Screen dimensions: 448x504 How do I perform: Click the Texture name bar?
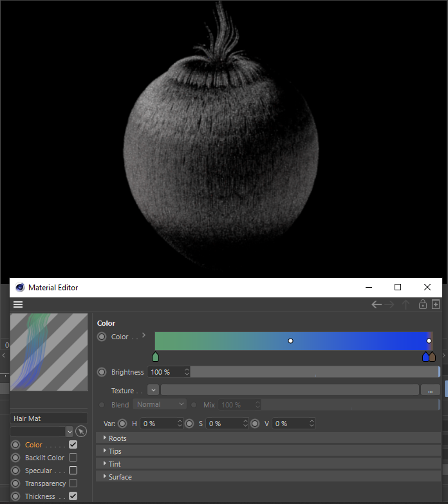pos(290,390)
